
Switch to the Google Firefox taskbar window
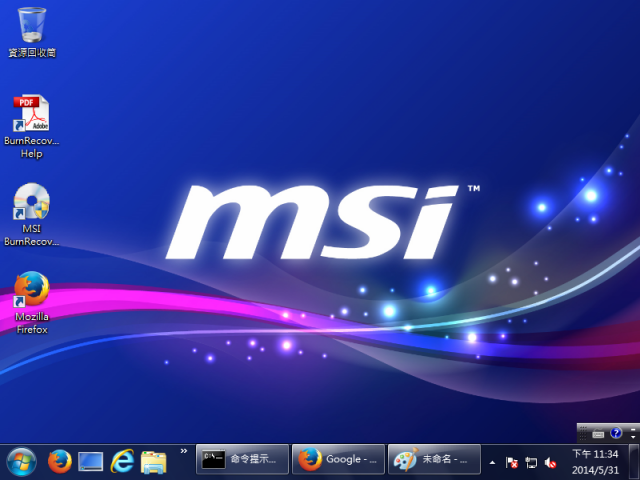338,459
